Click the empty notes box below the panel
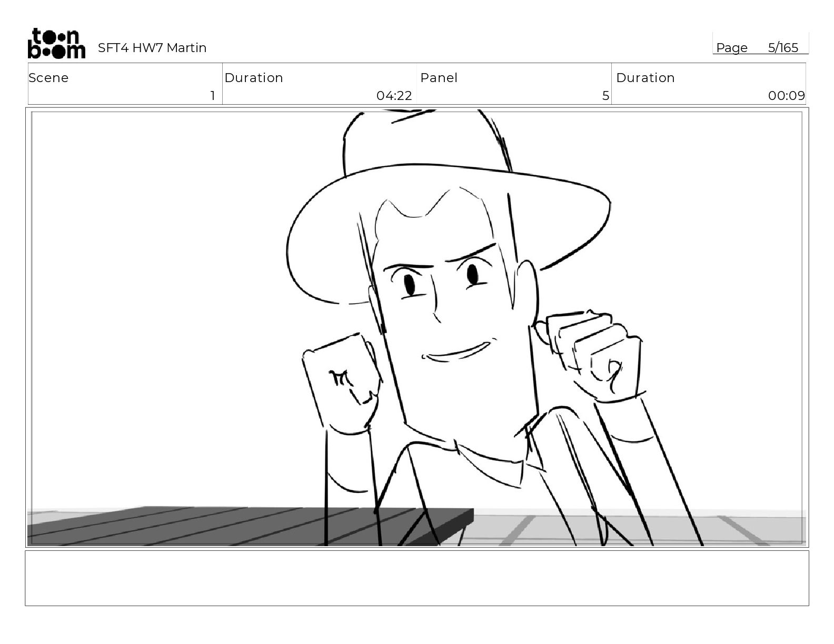The width and height of the screenshot is (834, 644). point(417,578)
